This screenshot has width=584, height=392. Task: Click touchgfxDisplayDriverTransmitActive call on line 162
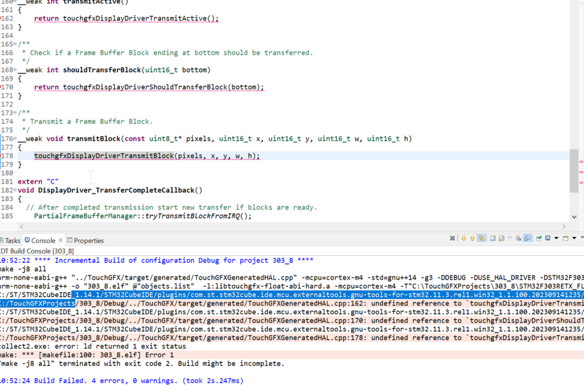[x=135, y=18]
